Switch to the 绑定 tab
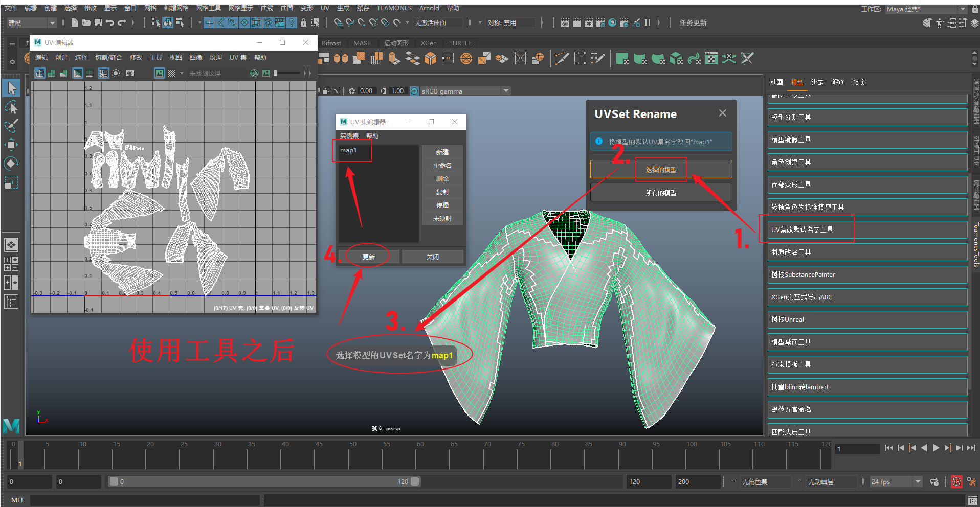 coord(817,82)
